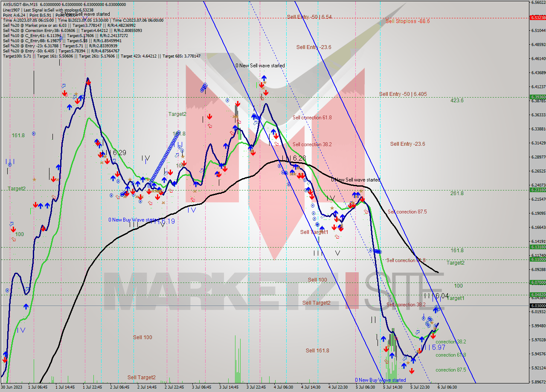546x392 pixels.
Task: Click blue up arrow at far-left chart bottom
Action: (5, 355)
